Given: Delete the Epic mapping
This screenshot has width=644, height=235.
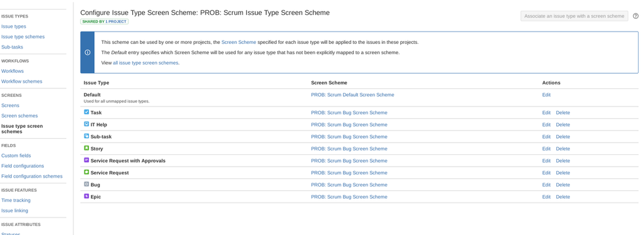Looking at the screenshot, I should click(x=563, y=197).
